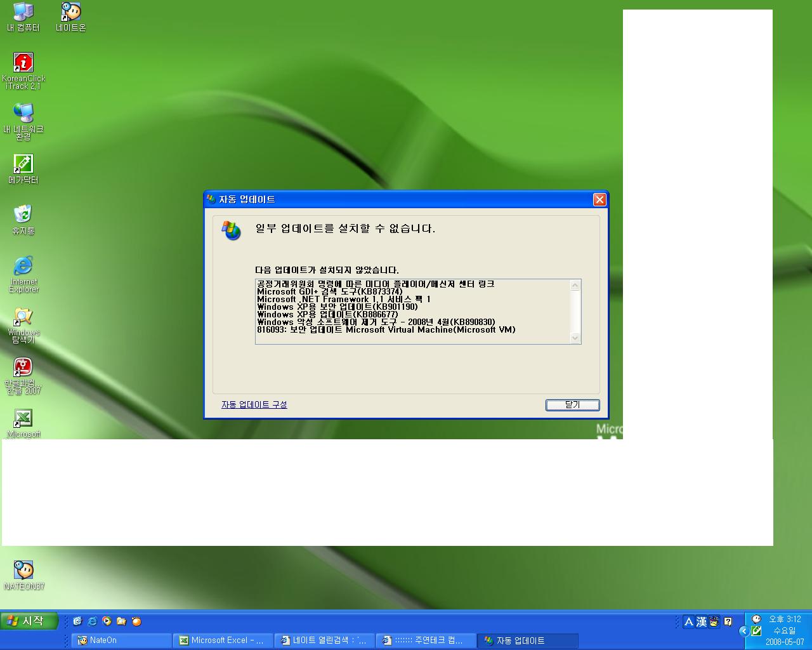Open the 내 컴퓨터 desktop icon
The width and height of the screenshot is (812, 650).
(x=23, y=17)
